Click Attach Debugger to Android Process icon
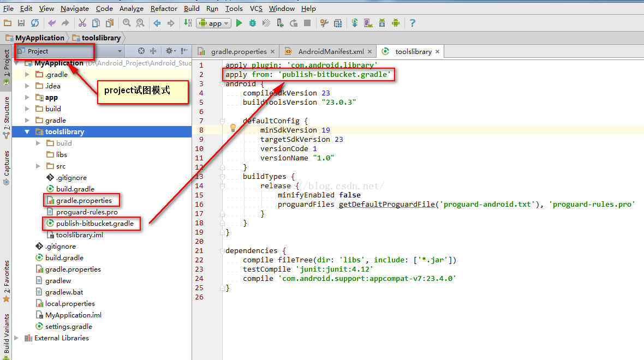Screen dimensions: 644x360 [x=280, y=23]
